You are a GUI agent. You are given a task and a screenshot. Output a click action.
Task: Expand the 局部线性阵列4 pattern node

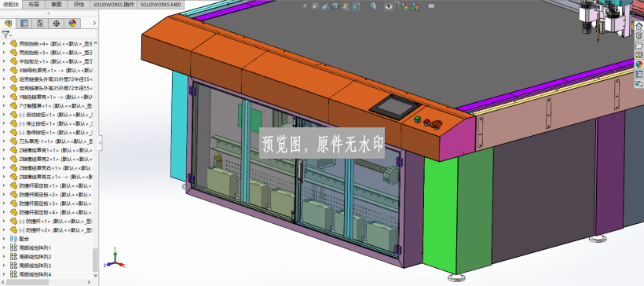tap(4, 274)
